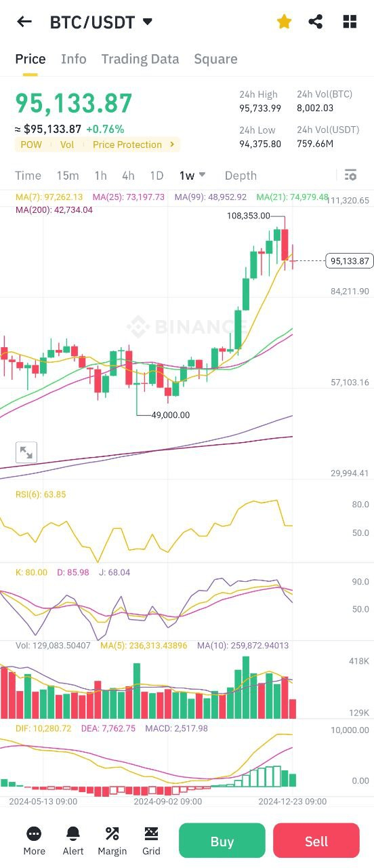
Task: Go back with the left arrow icon
Action: pos(24,22)
